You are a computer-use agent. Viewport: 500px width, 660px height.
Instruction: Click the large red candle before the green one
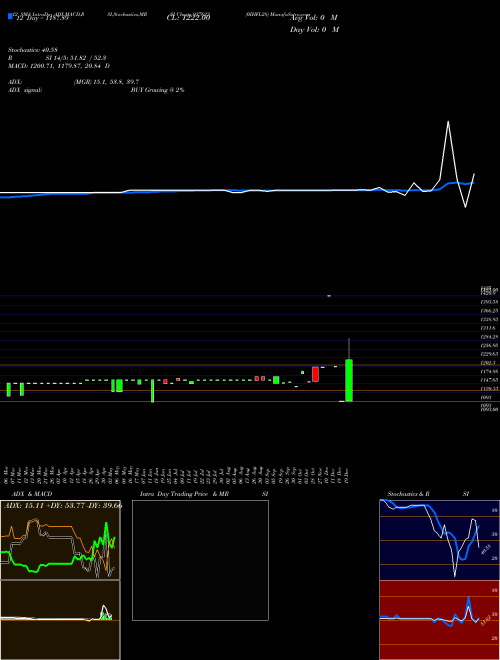click(x=315, y=374)
